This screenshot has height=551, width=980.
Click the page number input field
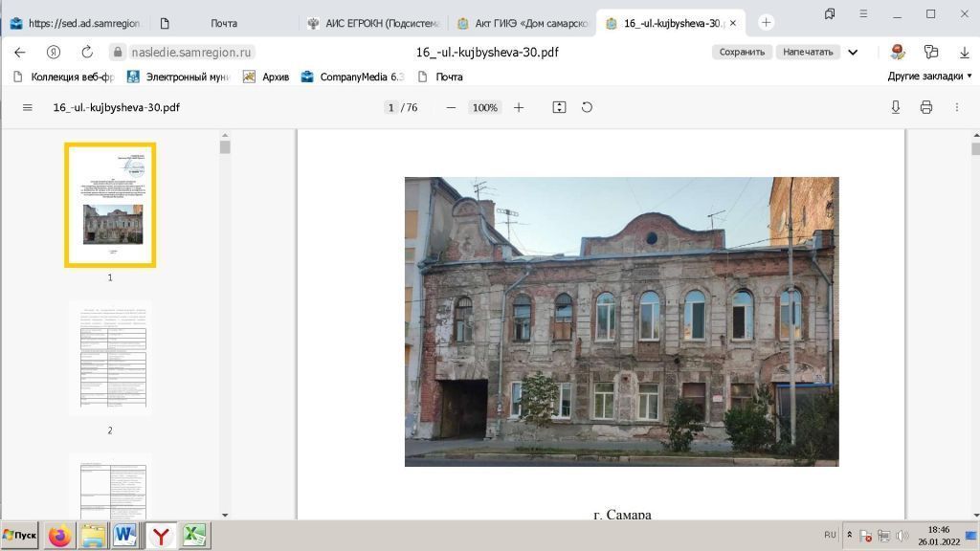pos(390,108)
